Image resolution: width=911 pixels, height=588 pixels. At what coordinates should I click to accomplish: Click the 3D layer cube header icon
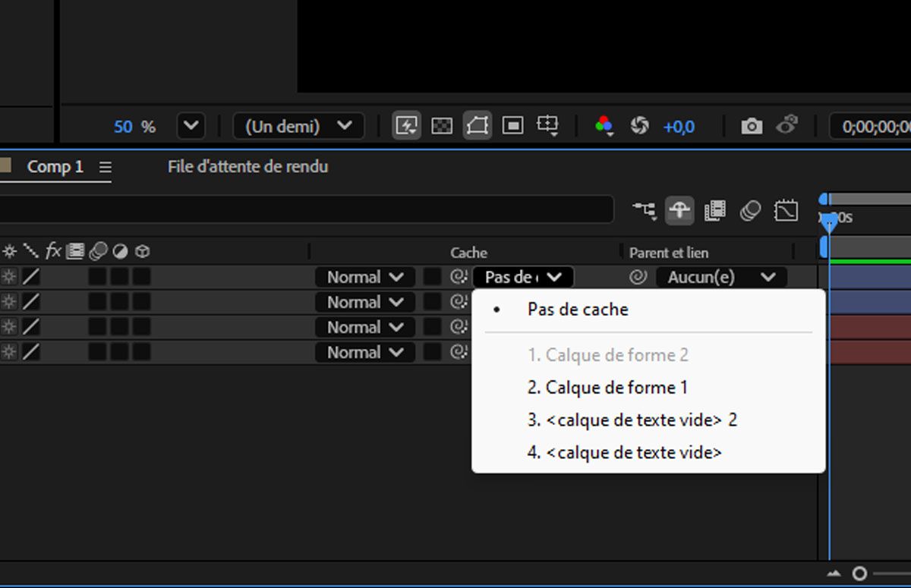[x=142, y=251]
